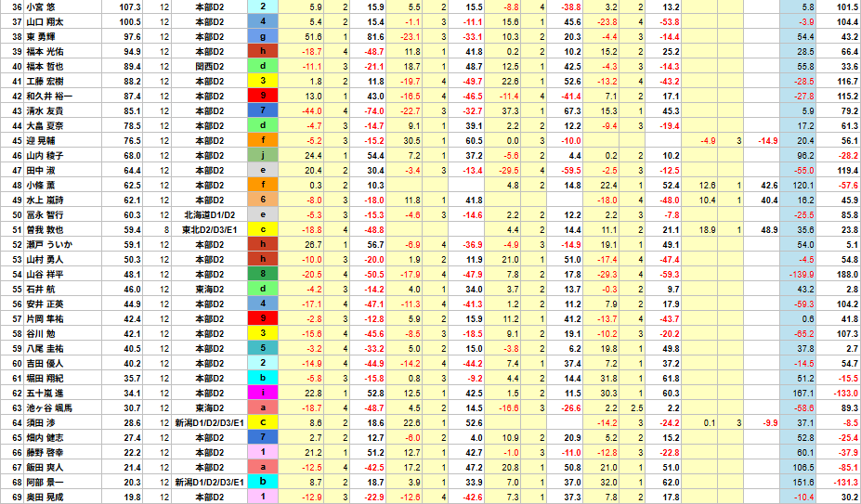Click the value 48.9

(x=769, y=230)
